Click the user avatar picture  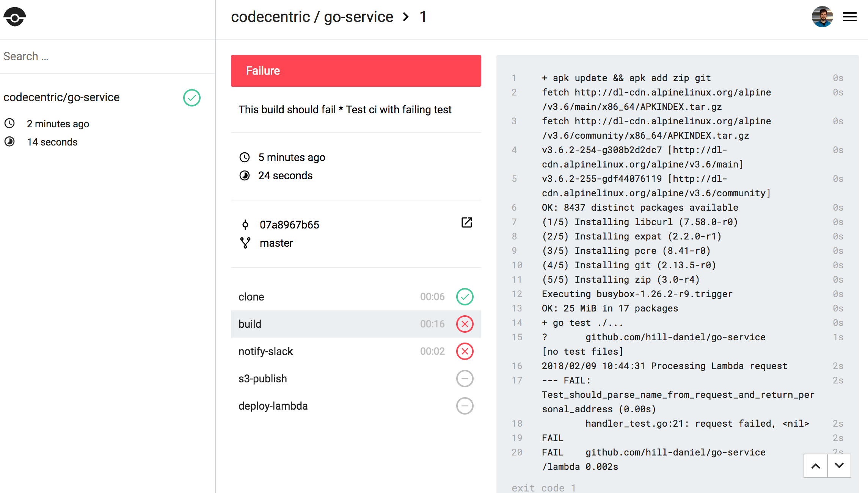click(822, 17)
